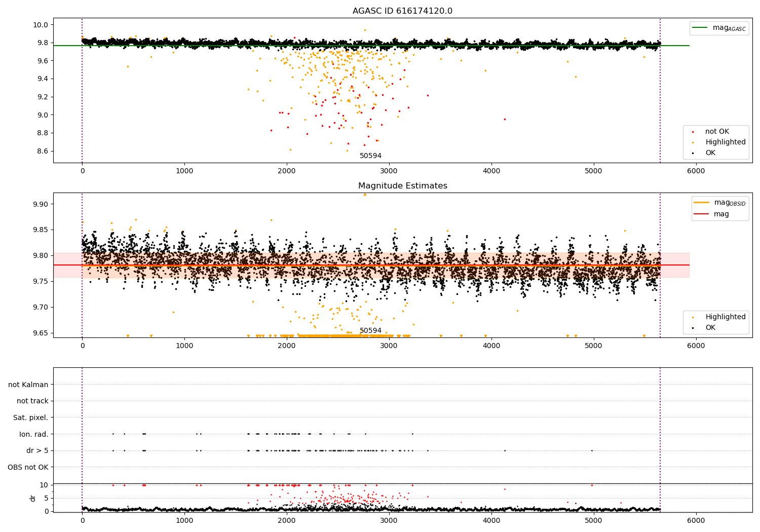Click '5000' x-axis tick of Magnitude Estimates plot
The width and height of the screenshot is (760, 532).
click(x=593, y=346)
